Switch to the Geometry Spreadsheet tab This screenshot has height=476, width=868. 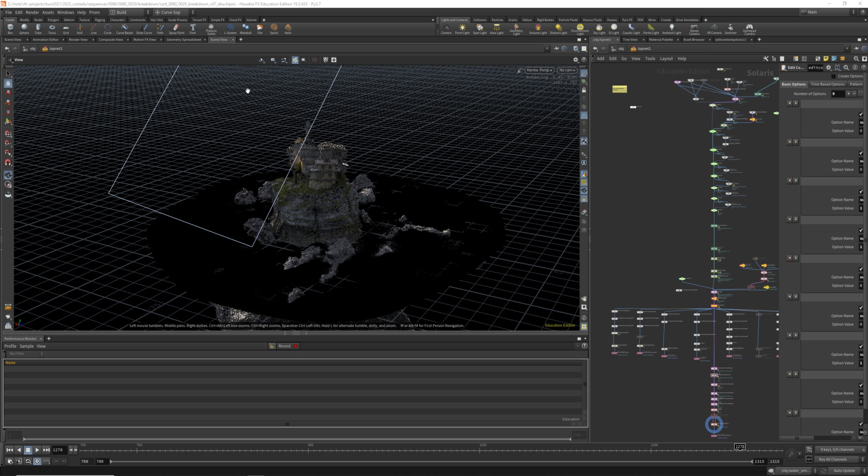[x=183, y=40]
